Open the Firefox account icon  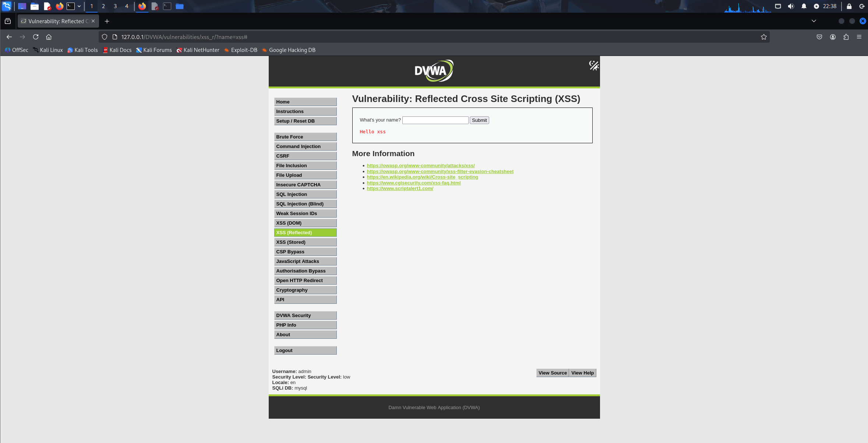pos(833,37)
